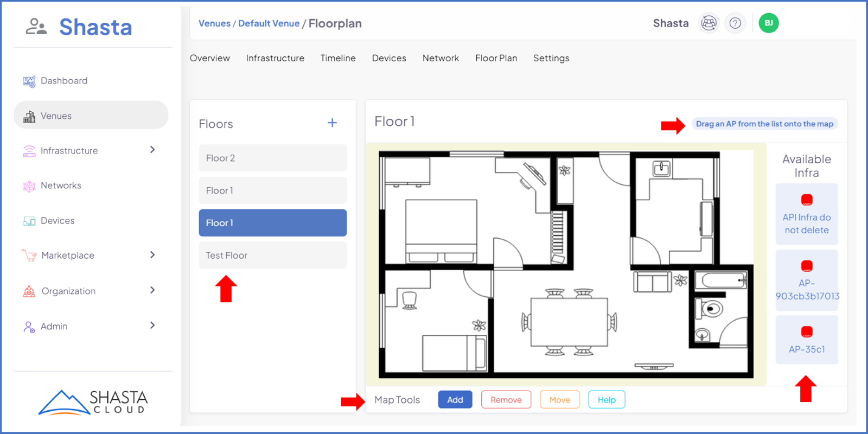Open the organization group icon in header

(x=709, y=23)
